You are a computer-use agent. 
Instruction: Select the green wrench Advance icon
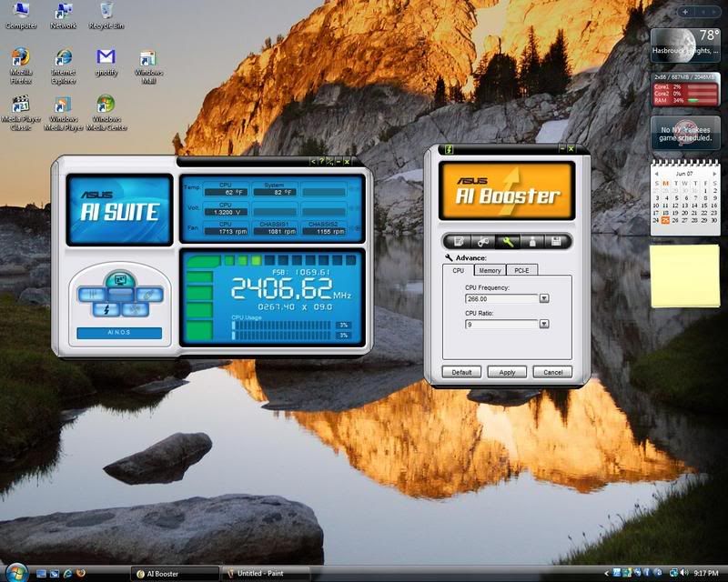pyautogui.click(x=508, y=241)
